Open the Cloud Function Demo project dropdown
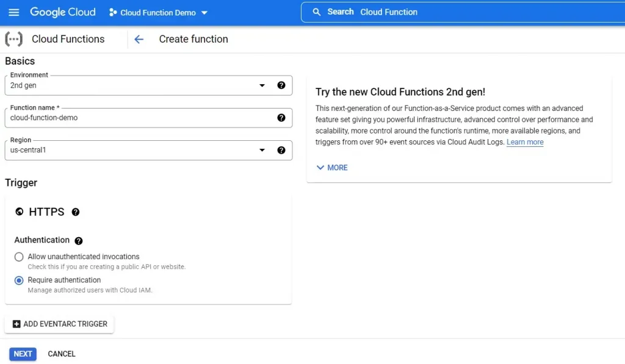 (x=158, y=12)
